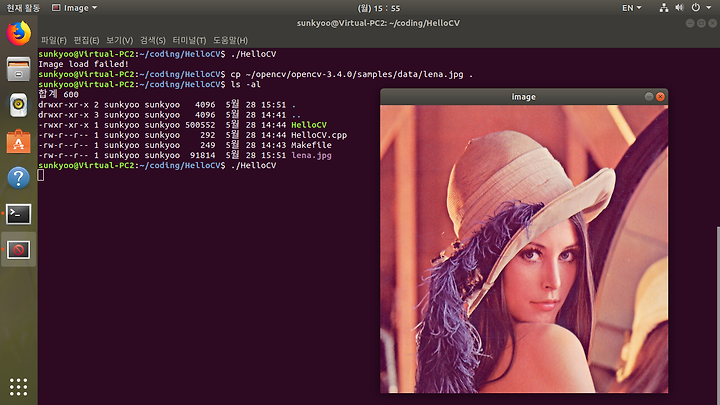This screenshot has height=405, width=720.
Task: Open Firefox from the dock
Action: 18,33
